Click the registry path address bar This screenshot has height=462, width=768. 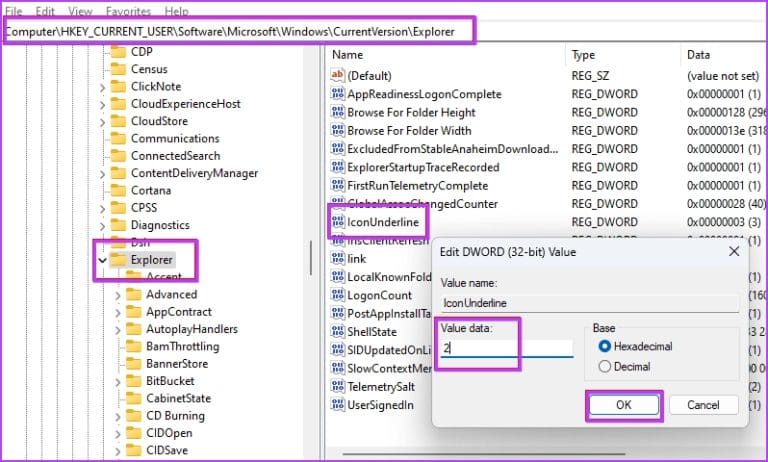pyautogui.click(x=382, y=31)
